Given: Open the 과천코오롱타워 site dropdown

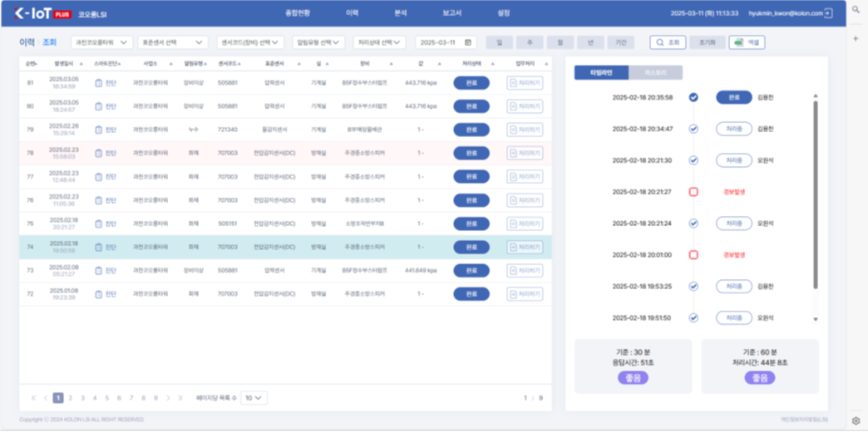Looking at the screenshot, I should (101, 42).
